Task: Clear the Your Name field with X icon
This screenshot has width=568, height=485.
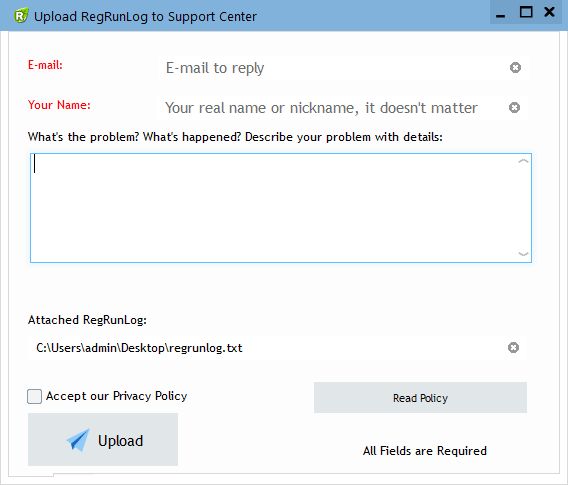Action: point(514,108)
